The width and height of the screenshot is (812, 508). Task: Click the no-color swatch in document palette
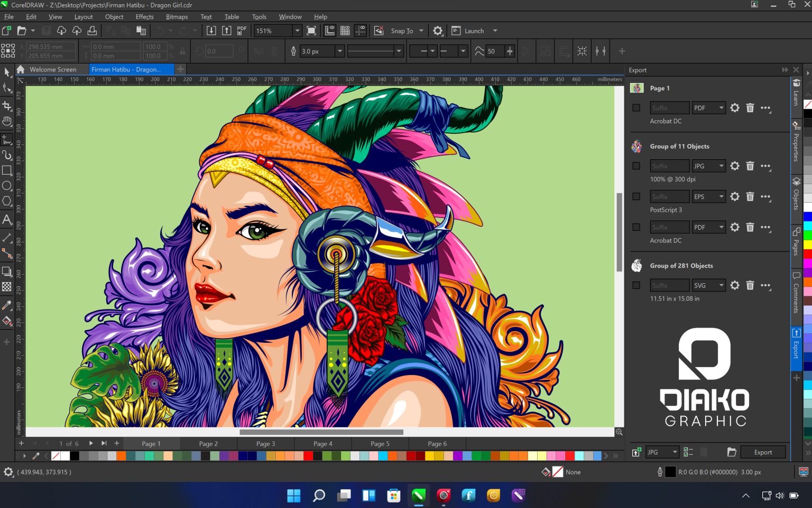pos(56,456)
